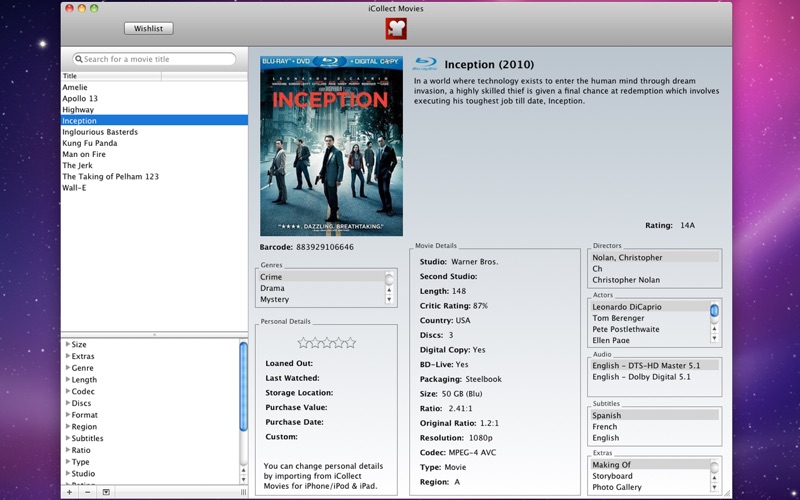Click the plus button below the filter list
Screen dimensions: 800x500
coord(69,492)
